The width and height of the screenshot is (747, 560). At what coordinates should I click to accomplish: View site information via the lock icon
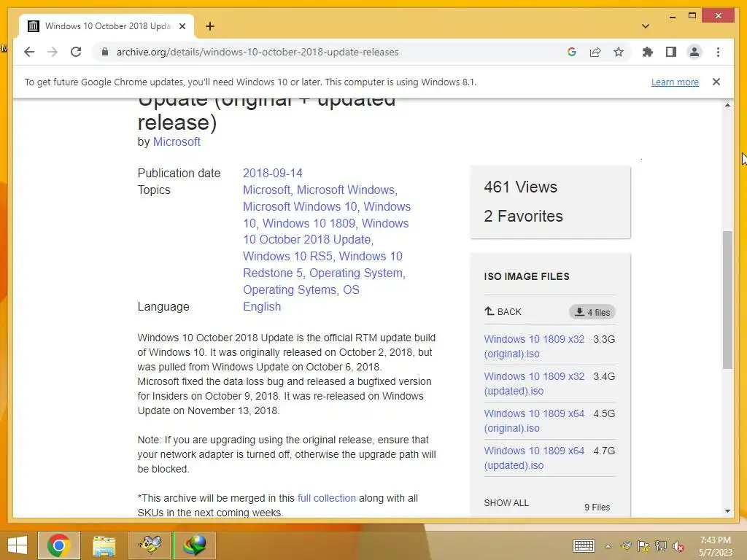pos(105,52)
